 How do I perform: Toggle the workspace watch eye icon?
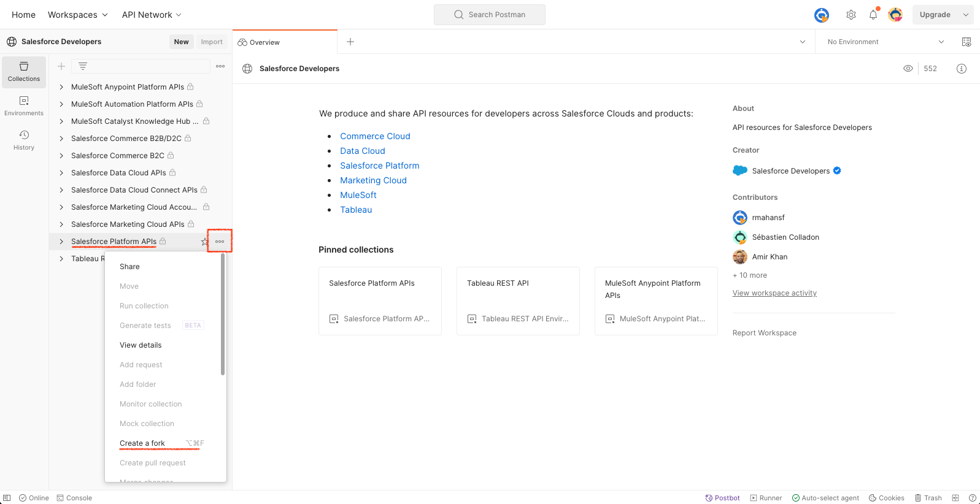(x=908, y=69)
